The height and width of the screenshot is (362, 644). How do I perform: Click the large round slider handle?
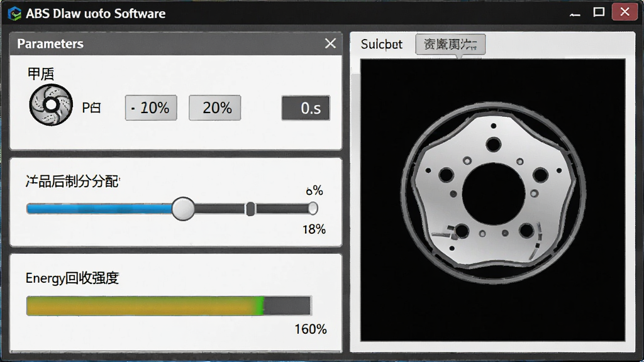(183, 209)
